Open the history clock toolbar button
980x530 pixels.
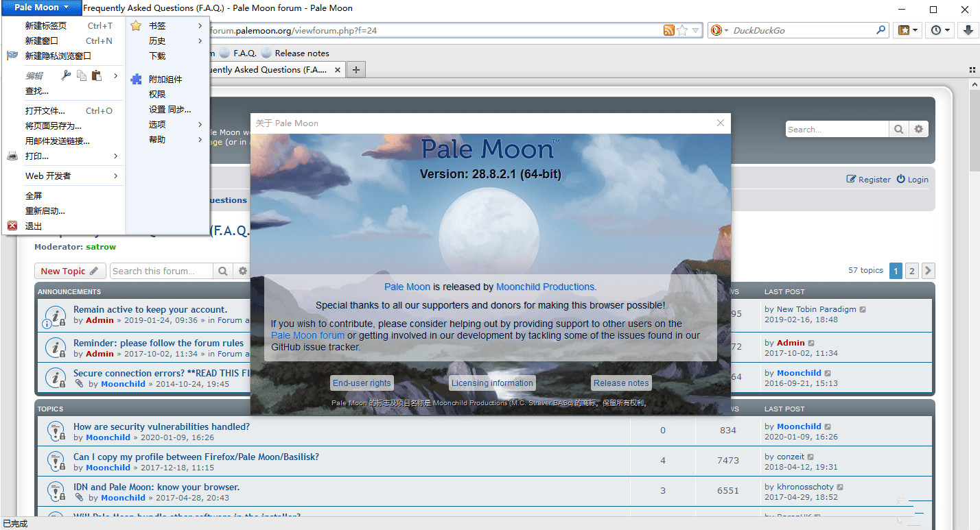[x=940, y=30]
